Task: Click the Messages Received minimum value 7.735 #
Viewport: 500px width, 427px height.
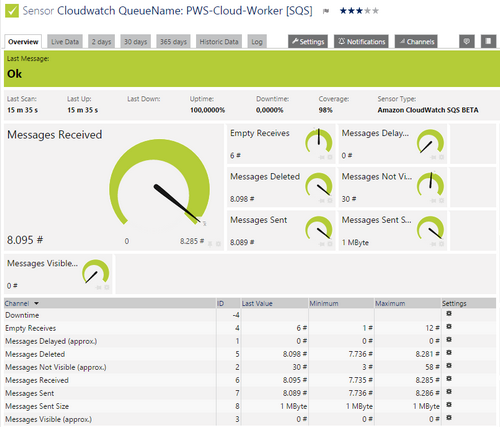Action: (361, 380)
